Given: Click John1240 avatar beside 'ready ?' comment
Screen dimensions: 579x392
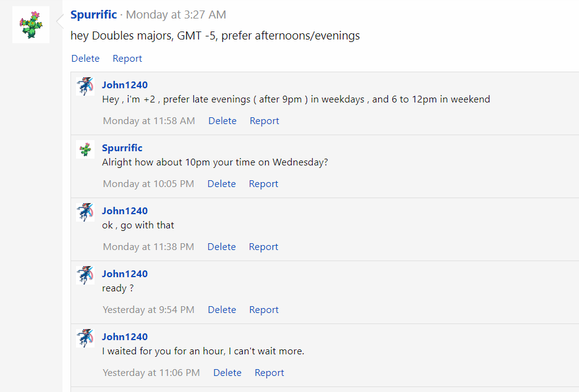Looking at the screenshot, I should coord(85,275).
